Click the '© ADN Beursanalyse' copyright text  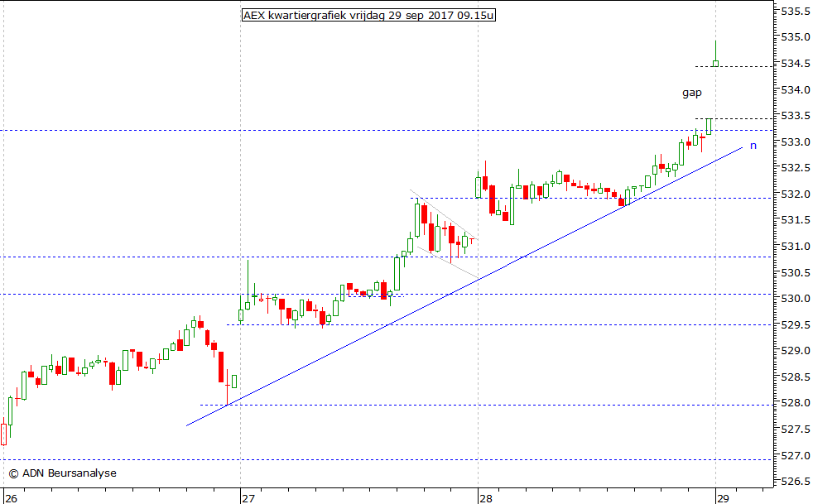pyautogui.click(x=62, y=473)
